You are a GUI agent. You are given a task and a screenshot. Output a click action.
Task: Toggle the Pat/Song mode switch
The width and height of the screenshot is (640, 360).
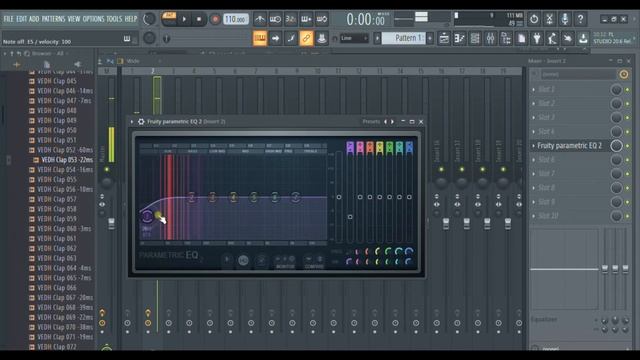[x=169, y=19]
